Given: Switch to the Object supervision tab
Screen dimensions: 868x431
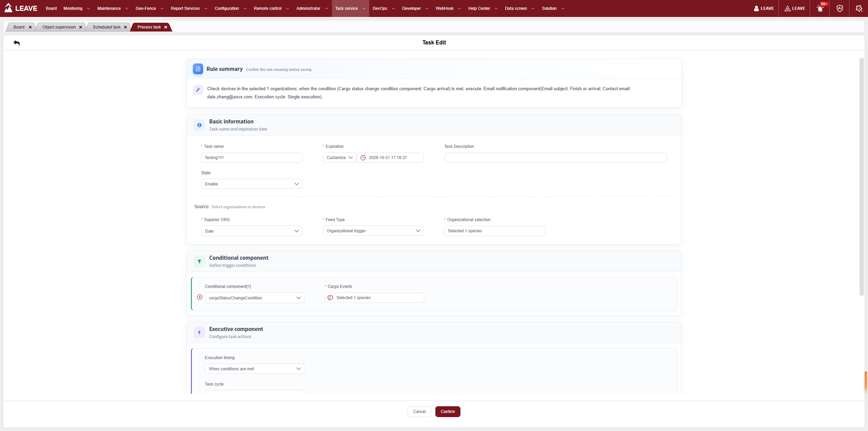Looking at the screenshot, I should pos(59,27).
